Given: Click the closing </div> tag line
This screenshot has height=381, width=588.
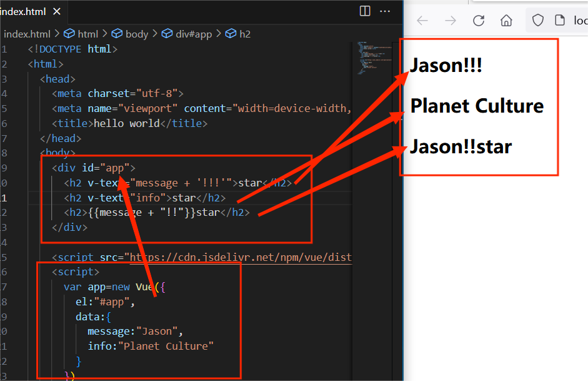Looking at the screenshot, I should click(x=70, y=228).
